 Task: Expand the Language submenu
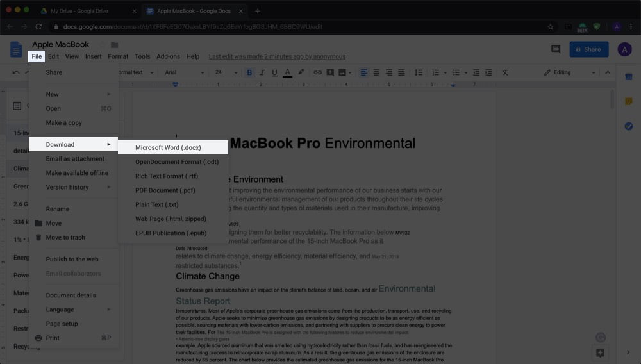pyautogui.click(x=74, y=310)
